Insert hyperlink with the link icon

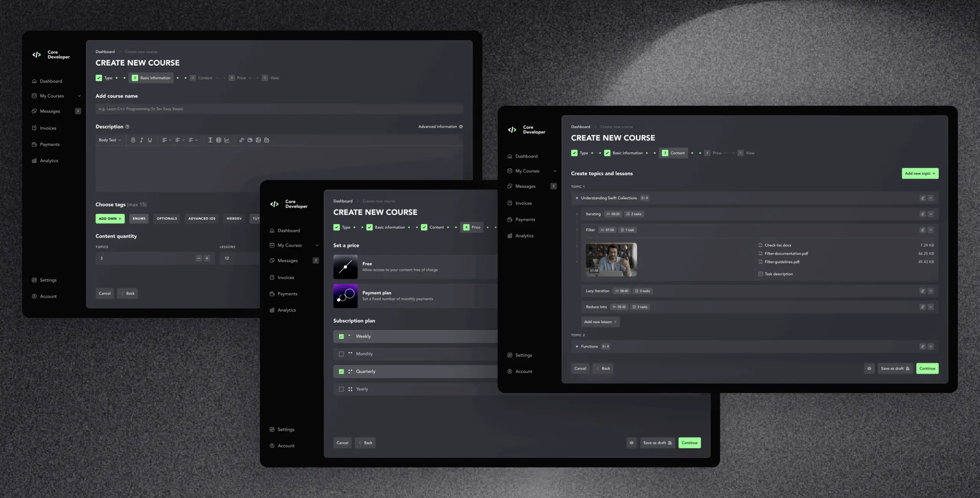[x=242, y=140]
